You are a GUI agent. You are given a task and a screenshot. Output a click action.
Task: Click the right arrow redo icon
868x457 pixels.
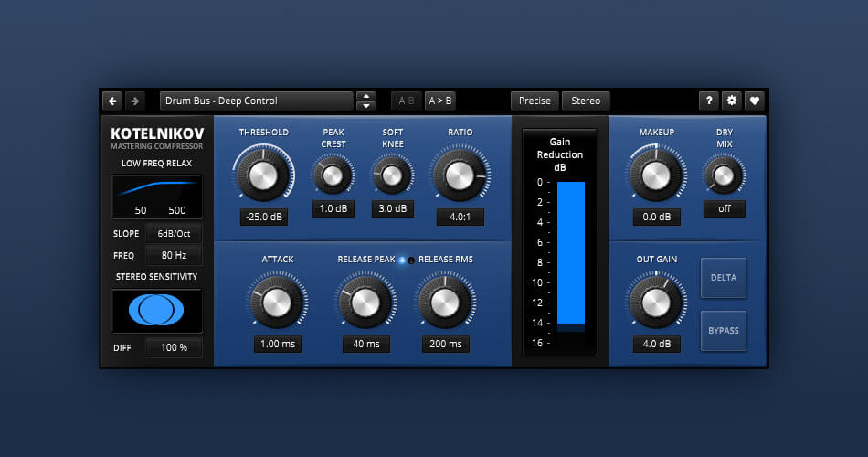point(134,101)
